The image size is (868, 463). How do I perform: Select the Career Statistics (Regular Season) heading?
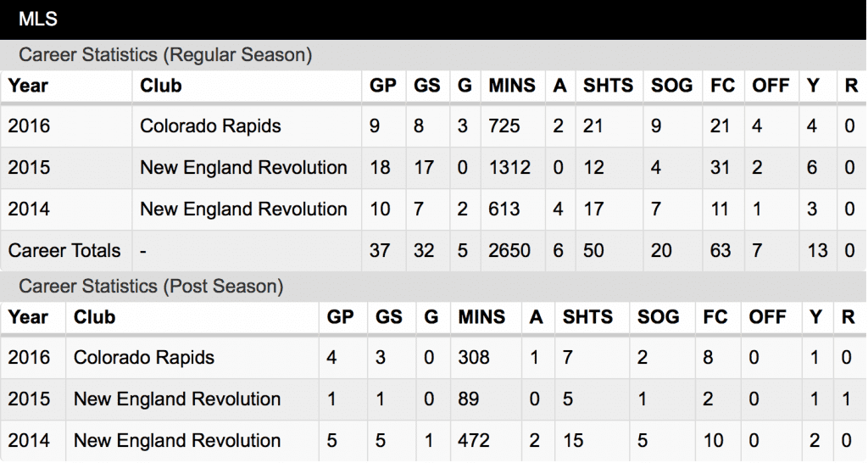(x=165, y=55)
